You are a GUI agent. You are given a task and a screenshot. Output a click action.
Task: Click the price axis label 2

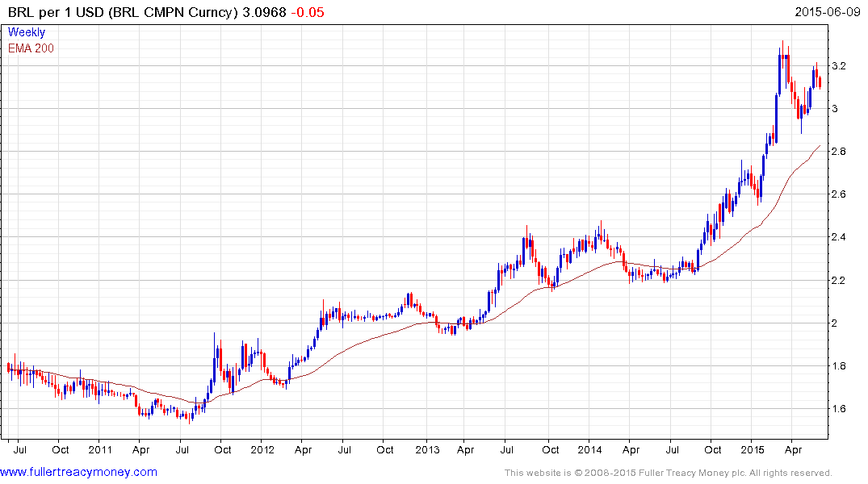[835, 323]
